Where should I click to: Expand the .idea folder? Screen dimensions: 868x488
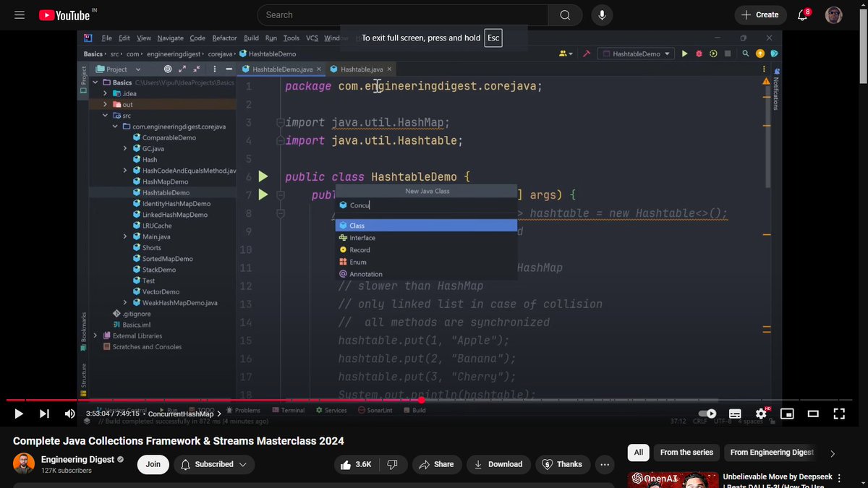pos(106,93)
